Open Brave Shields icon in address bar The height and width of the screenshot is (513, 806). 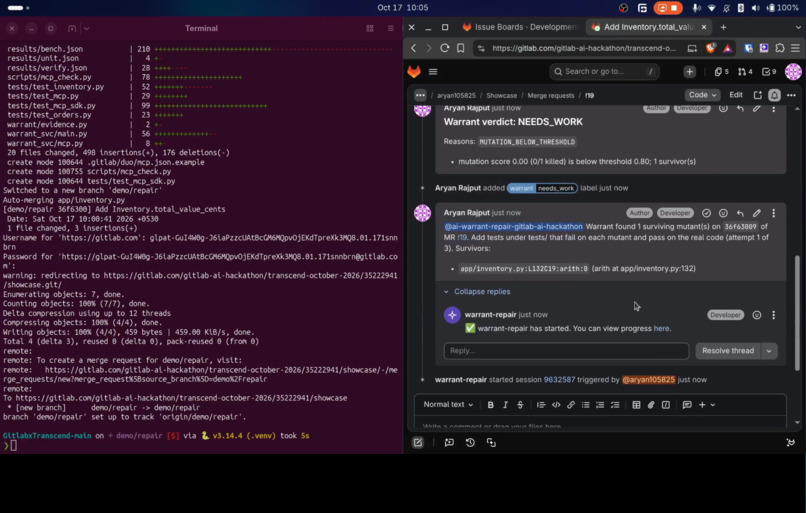[x=710, y=48]
